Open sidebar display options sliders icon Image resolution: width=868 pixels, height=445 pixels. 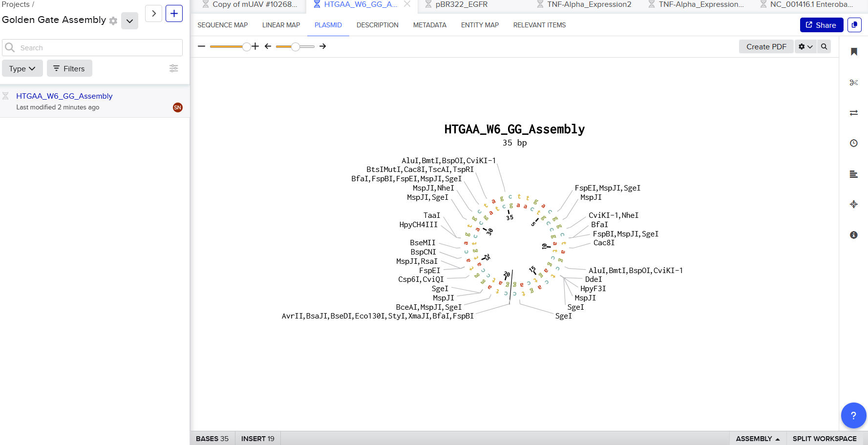click(x=173, y=68)
